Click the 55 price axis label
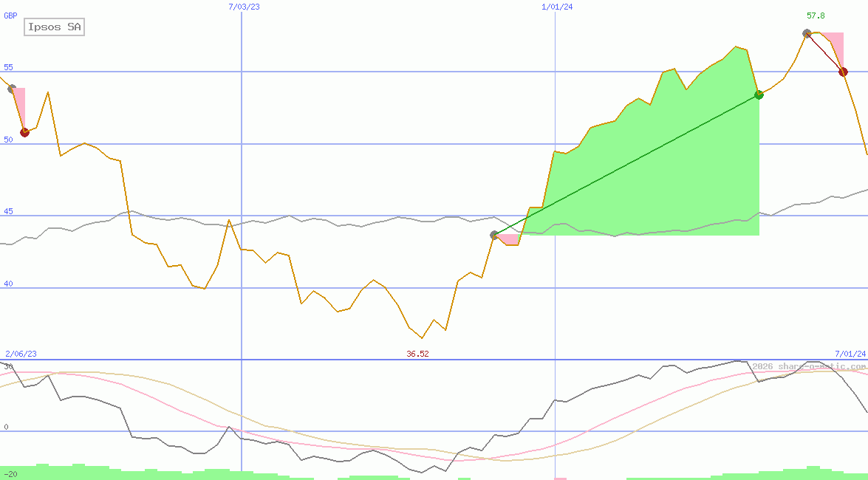 click(x=9, y=67)
